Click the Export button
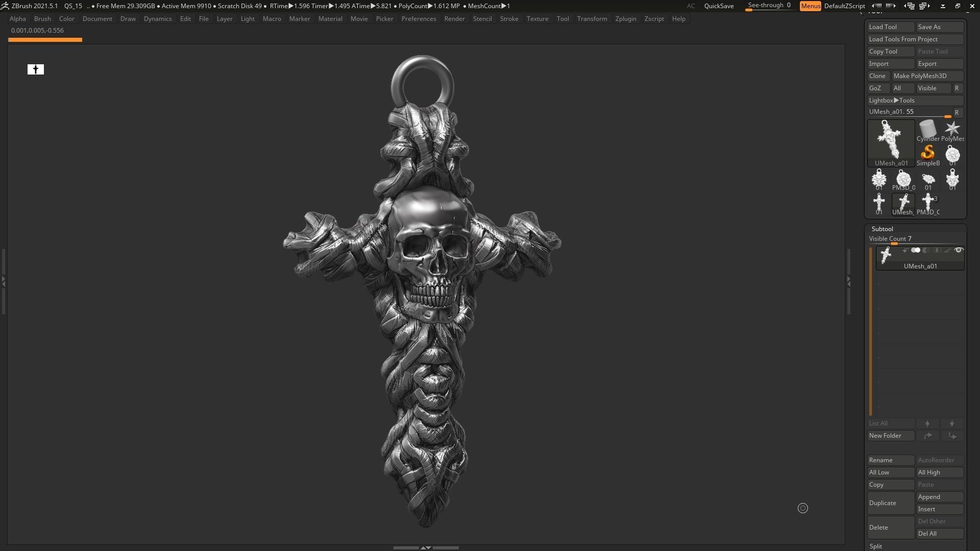 (x=940, y=64)
